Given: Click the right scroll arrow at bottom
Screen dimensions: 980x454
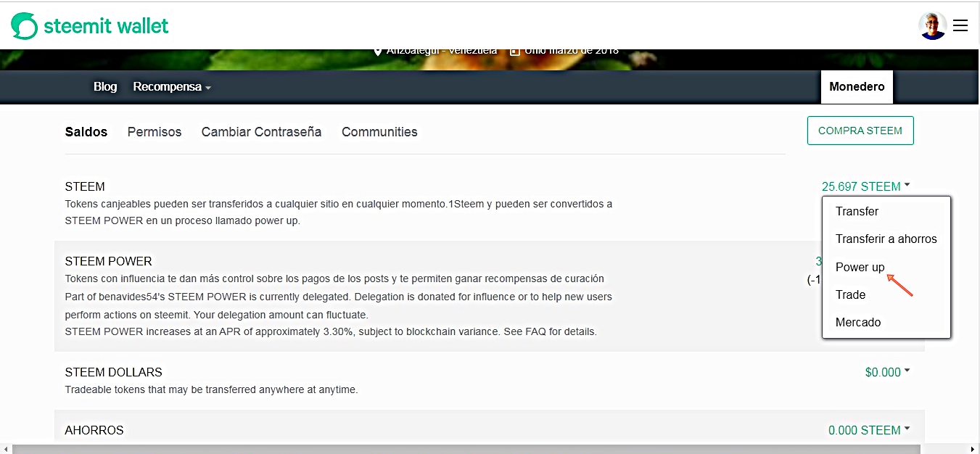Looking at the screenshot, I should click(973, 449).
